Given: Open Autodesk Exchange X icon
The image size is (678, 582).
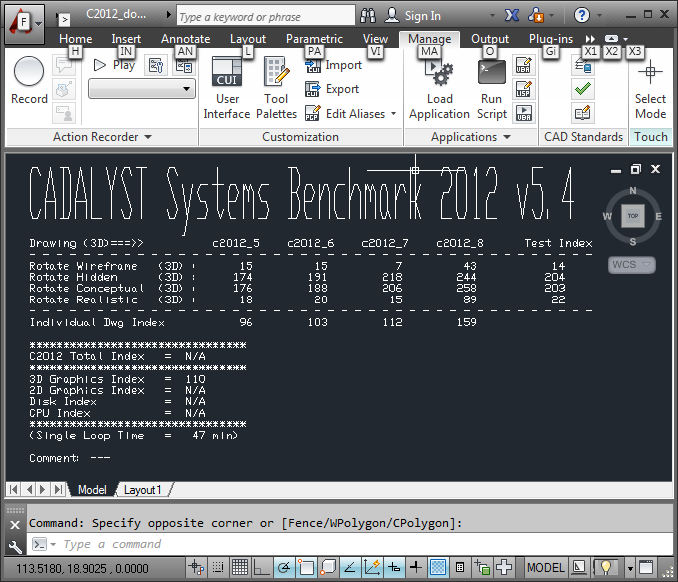Looking at the screenshot, I should (512, 16).
